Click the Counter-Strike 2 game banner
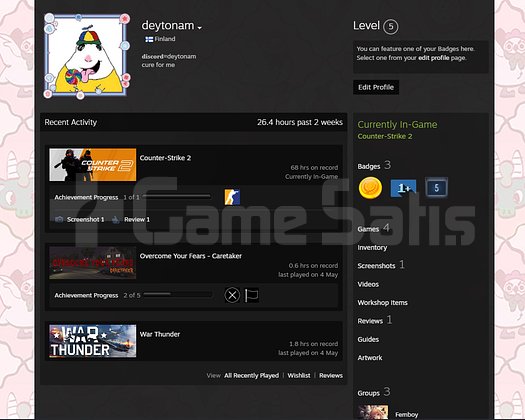 tap(93, 165)
